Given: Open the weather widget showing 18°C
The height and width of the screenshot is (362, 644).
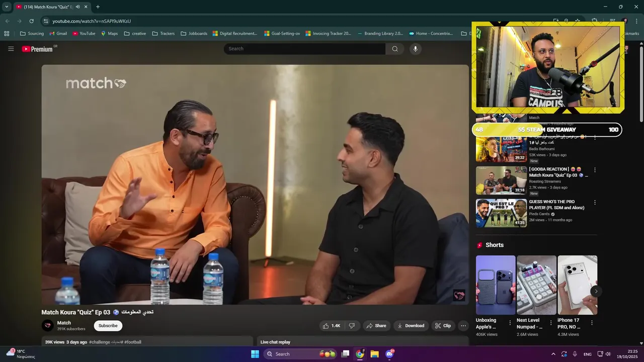Looking at the screenshot, I should [21, 354].
